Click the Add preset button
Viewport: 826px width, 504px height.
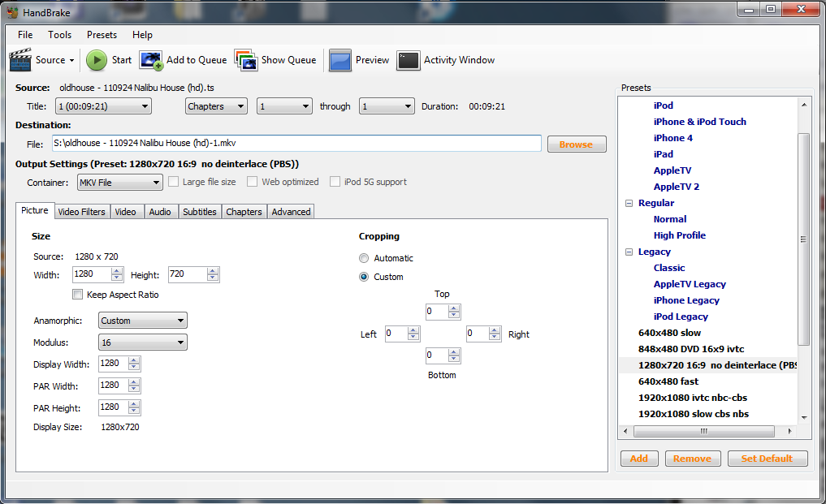click(639, 459)
